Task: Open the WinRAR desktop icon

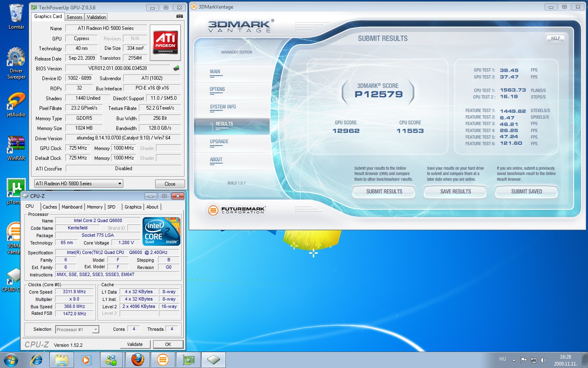Action: [x=16, y=148]
